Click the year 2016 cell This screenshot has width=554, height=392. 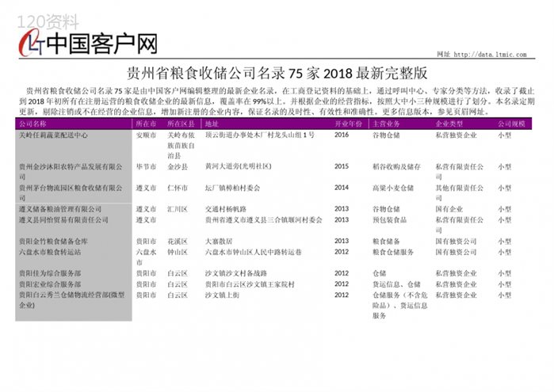pyautogui.click(x=342, y=135)
